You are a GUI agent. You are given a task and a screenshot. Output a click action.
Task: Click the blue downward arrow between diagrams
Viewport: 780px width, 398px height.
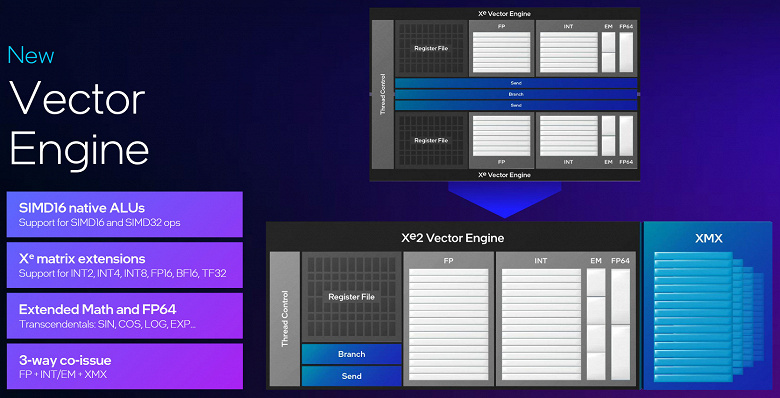click(x=504, y=199)
